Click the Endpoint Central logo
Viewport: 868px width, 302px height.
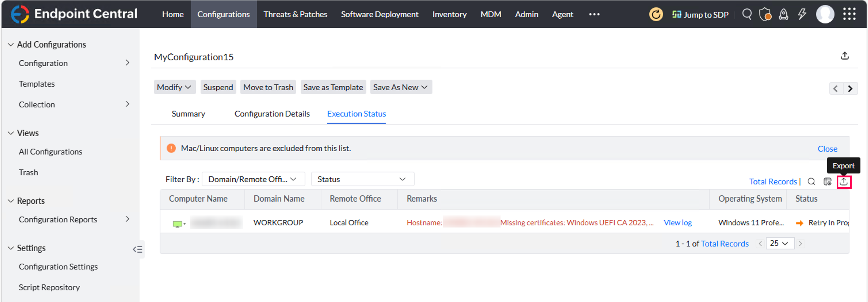click(x=74, y=14)
